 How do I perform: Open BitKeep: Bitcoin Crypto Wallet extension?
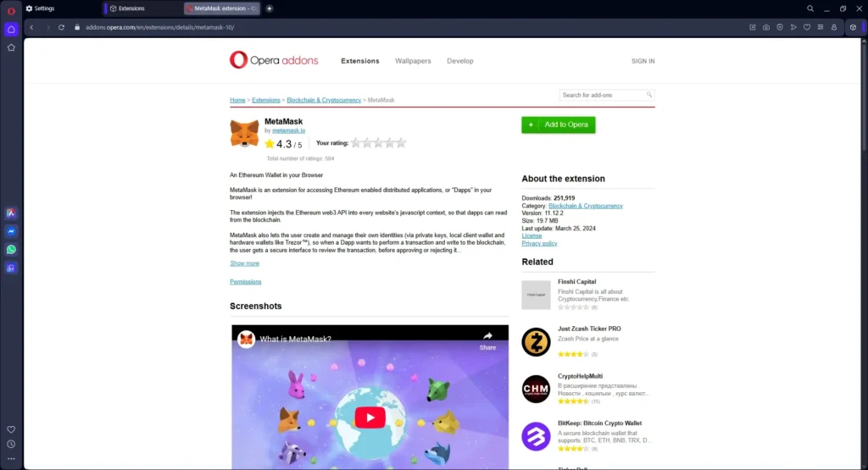[x=599, y=423]
